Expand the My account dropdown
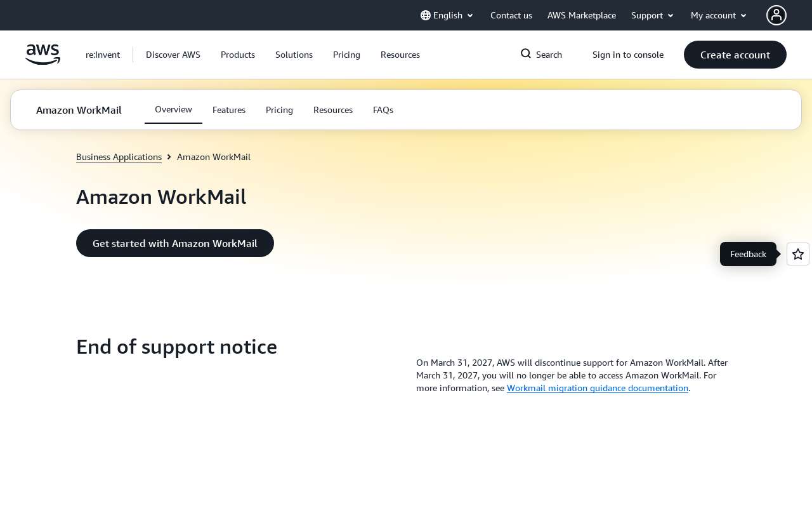This screenshot has height=508, width=812. 719,15
